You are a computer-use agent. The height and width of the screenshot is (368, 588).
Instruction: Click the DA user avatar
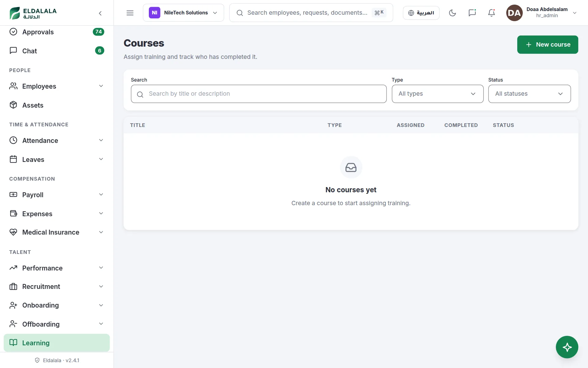(x=514, y=13)
